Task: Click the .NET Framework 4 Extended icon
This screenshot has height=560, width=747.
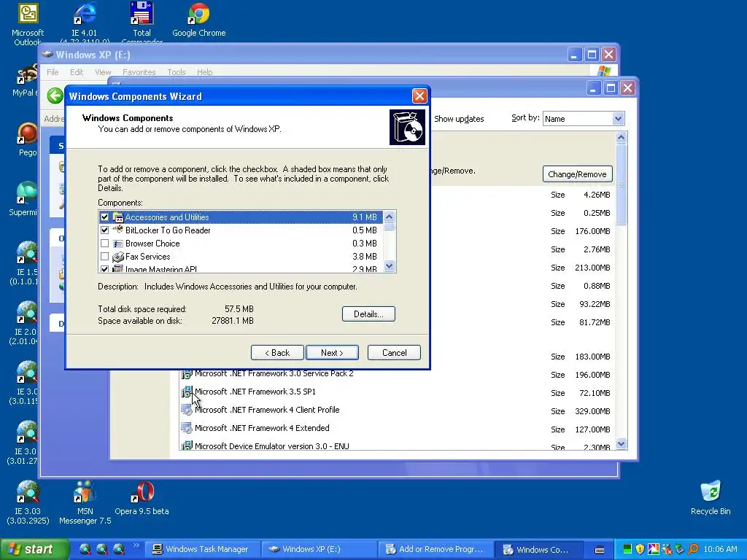Action: coord(187,428)
